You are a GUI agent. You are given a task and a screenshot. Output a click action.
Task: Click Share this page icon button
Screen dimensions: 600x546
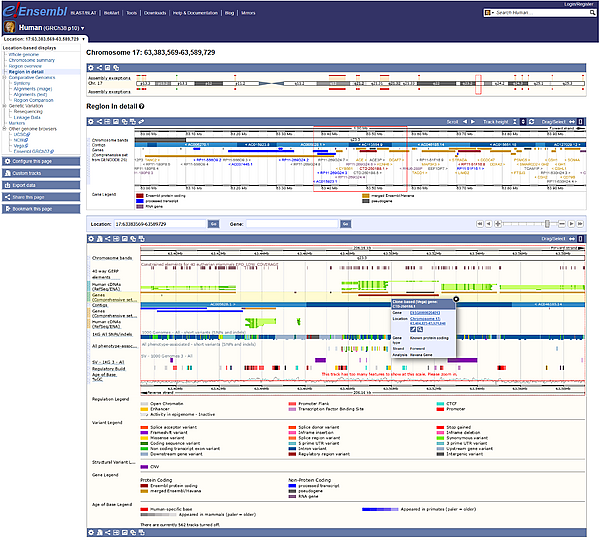[x=8, y=197]
